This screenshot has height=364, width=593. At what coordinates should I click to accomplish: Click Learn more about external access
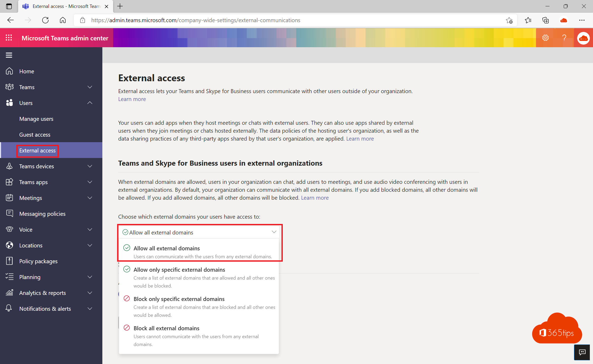[132, 99]
